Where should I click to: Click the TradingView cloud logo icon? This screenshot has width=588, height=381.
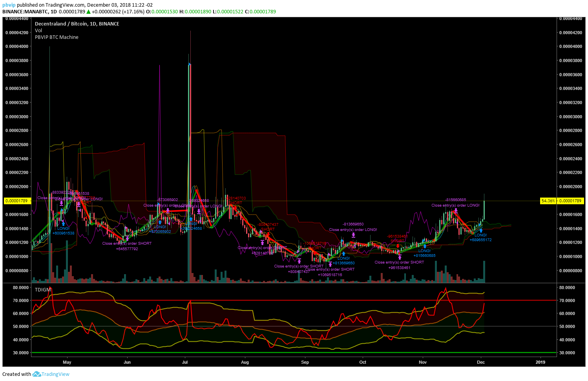coord(37,374)
